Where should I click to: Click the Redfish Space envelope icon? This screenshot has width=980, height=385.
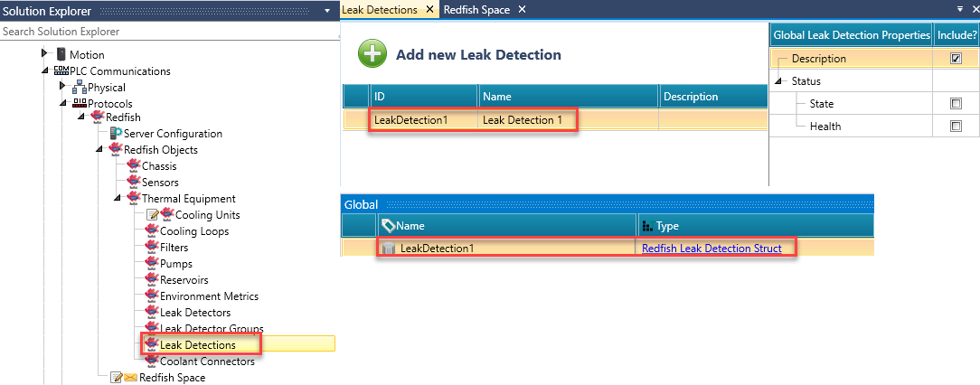pos(129,378)
